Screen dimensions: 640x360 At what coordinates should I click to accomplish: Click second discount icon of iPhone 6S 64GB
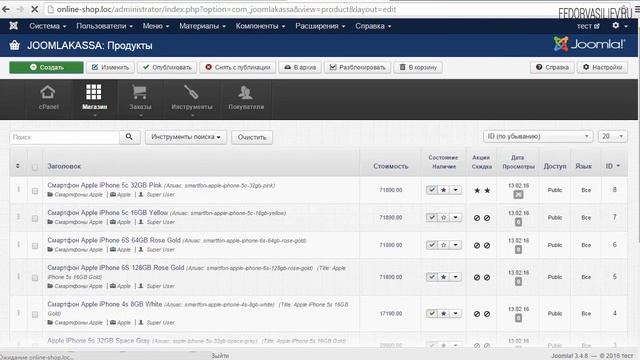pyautogui.click(x=487, y=245)
